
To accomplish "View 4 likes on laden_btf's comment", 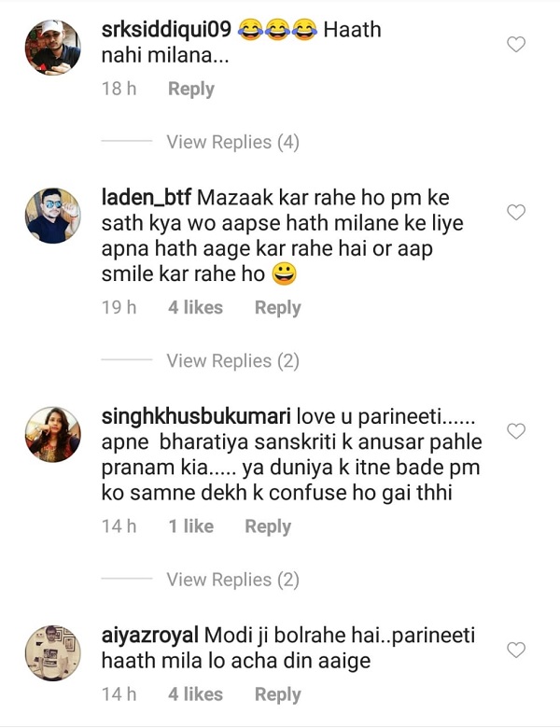I will (195, 308).
